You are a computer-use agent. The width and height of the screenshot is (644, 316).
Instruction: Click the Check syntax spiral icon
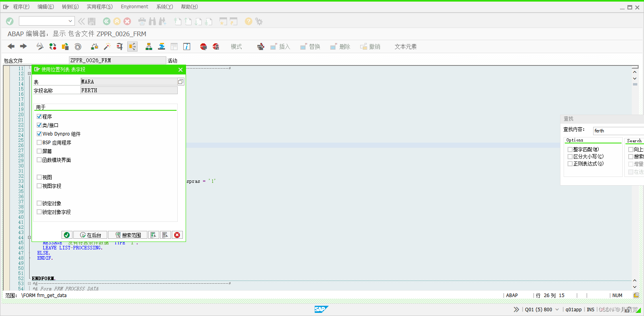coord(78,46)
